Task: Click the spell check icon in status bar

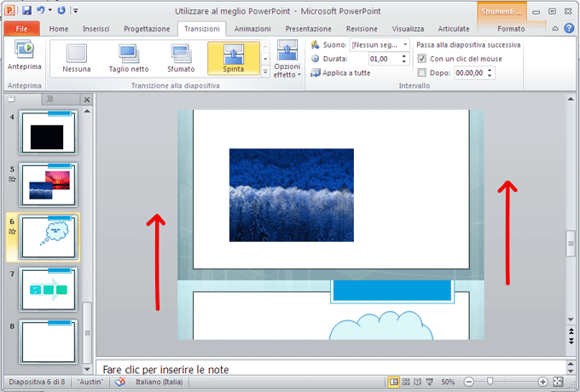Action: 120,382
